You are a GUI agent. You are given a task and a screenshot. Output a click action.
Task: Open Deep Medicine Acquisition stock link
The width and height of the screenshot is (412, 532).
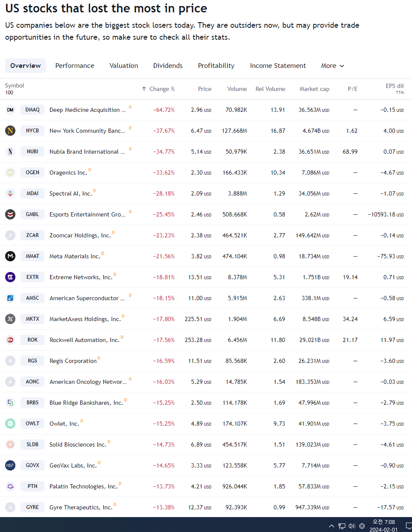88,110
